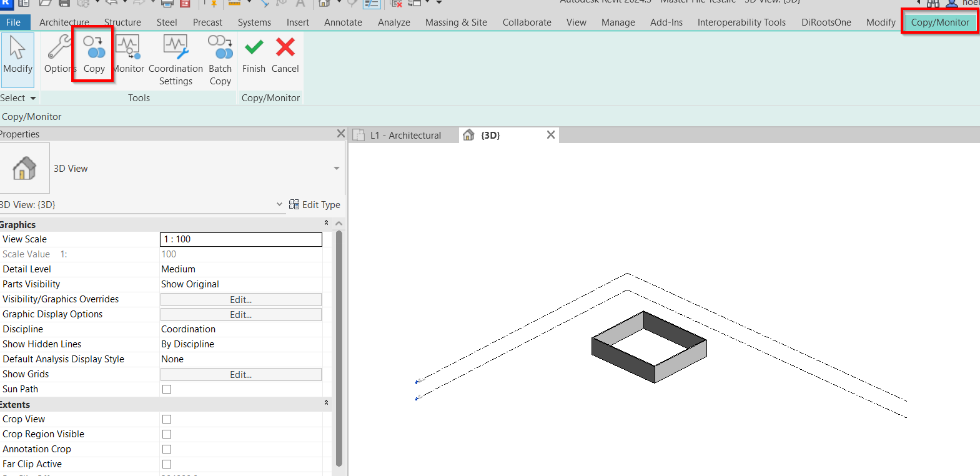The height and width of the screenshot is (476, 980).
Task: Expand the Select dropdown panel
Action: [x=19, y=98]
